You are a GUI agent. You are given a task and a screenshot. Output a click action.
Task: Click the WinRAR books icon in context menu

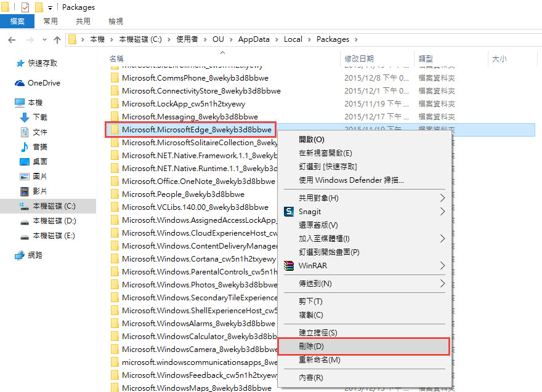coord(289,266)
